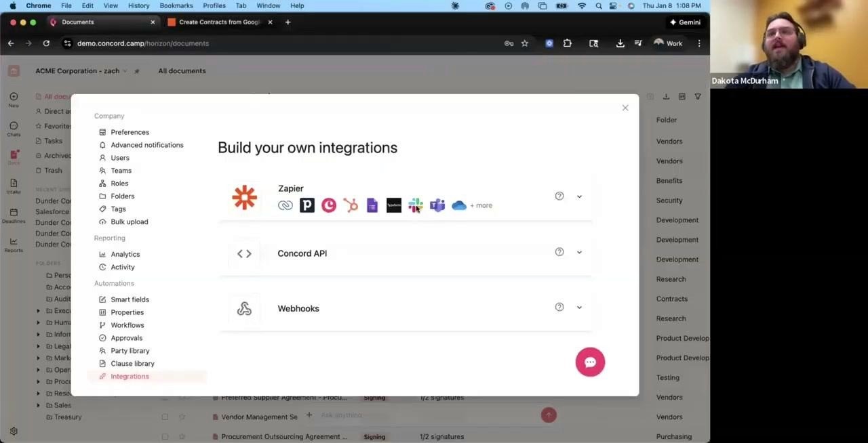Click the Deadlines icon in left rail
This screenshot has width=868, height=443.
tap(14, 216)
